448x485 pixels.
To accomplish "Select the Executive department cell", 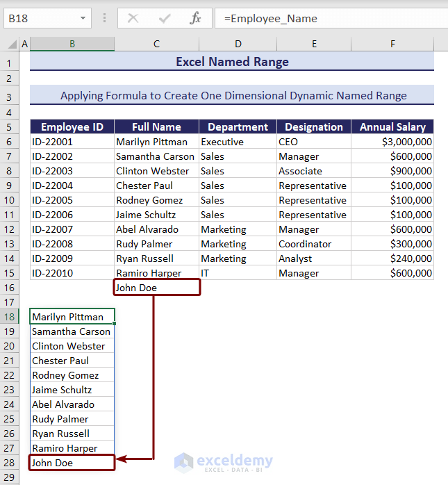I will [238, 142].
